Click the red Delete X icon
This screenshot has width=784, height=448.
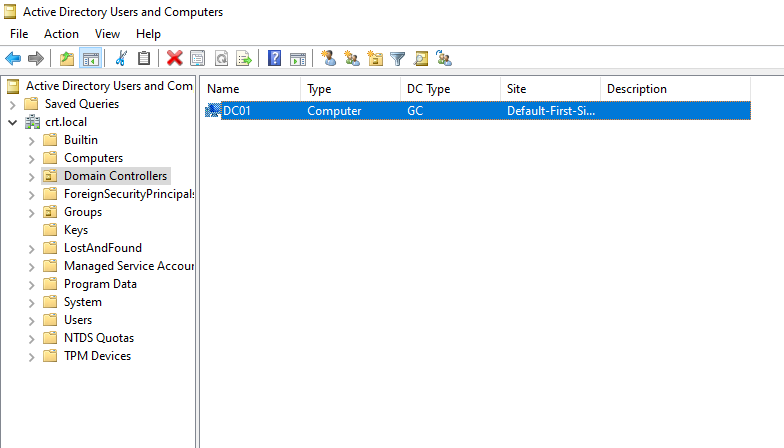(174, 58)
